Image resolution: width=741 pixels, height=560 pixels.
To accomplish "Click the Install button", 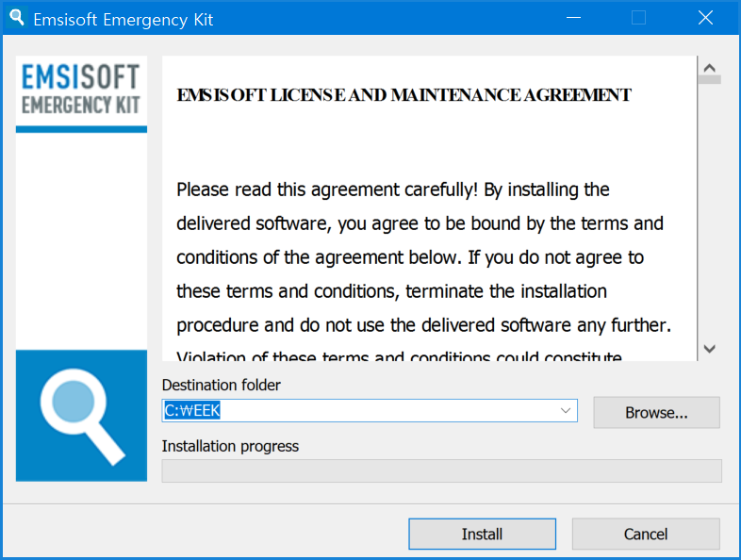I will click(482, 534).
